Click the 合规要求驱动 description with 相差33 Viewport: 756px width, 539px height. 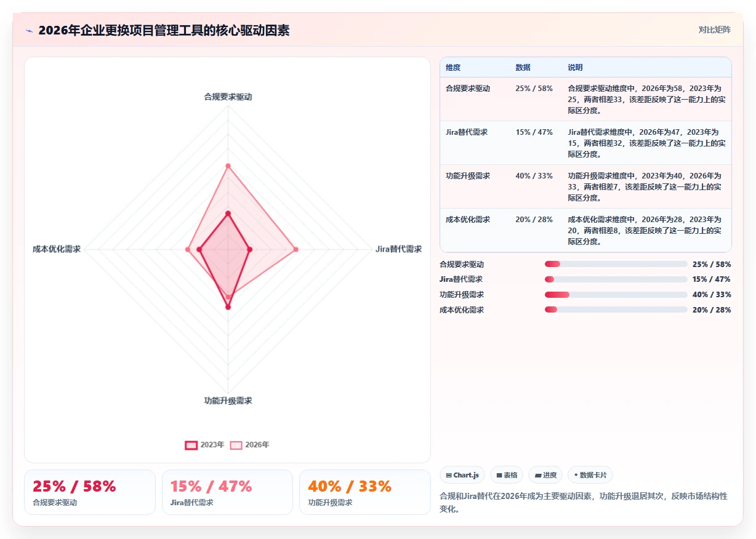[x=646, y=100]
